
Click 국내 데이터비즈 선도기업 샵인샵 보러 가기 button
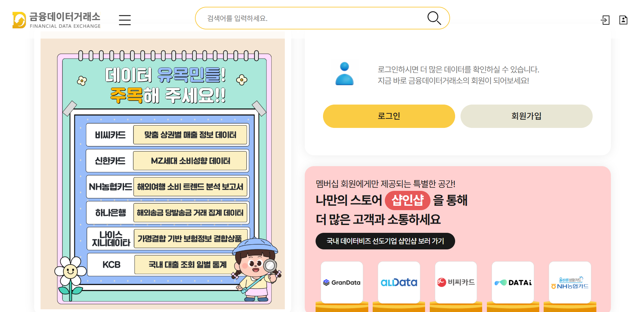coord(385,241)
